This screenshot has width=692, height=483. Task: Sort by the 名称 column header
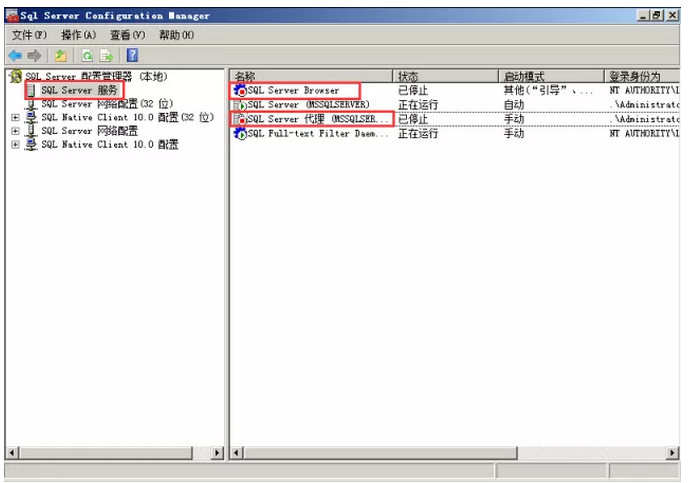click(311, 76)
